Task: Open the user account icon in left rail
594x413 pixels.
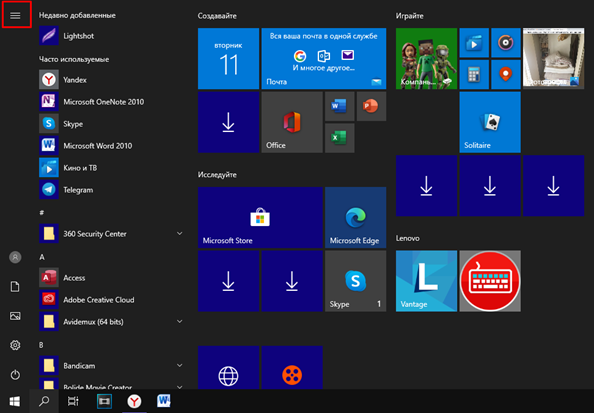Action: (x=15, y=257)
